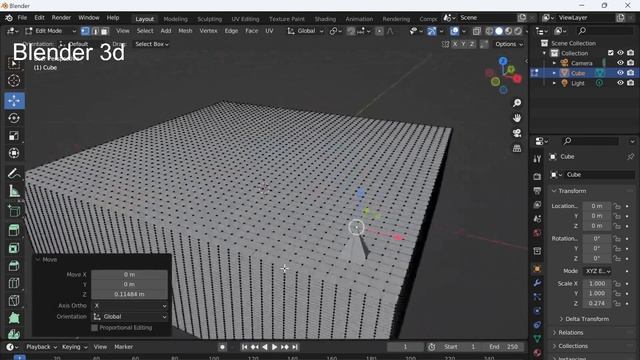Open the Options dropdown

509,44
